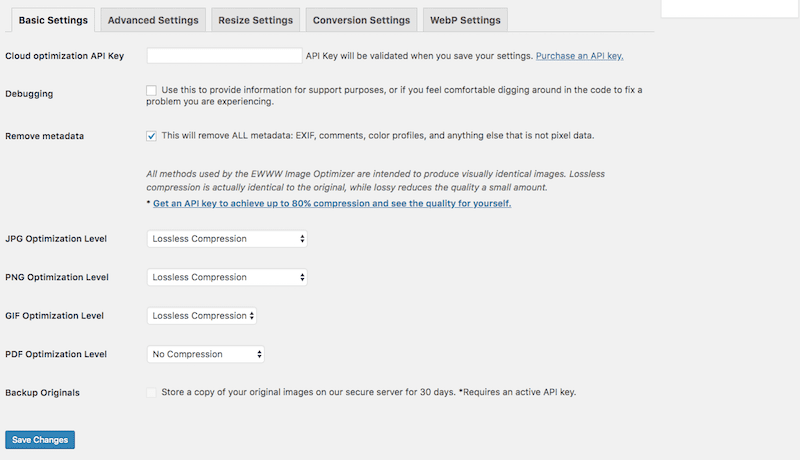Uncheck the Remove metadata checkbox
Image resolution: width=800 pixels, height=460 pixels.
click(x=152, y=136)
